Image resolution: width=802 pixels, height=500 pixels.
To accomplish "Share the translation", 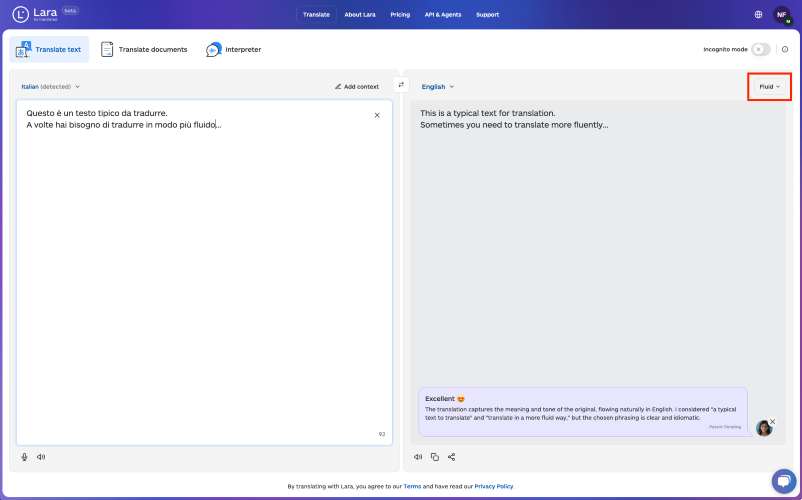I will coord(452,457).
